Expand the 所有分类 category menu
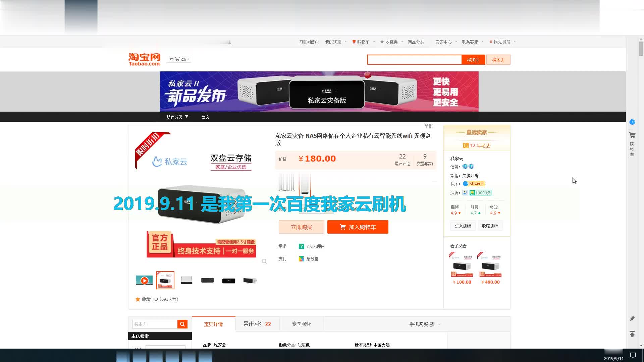The height and width of the screenshot is (362, 644). 177,117
